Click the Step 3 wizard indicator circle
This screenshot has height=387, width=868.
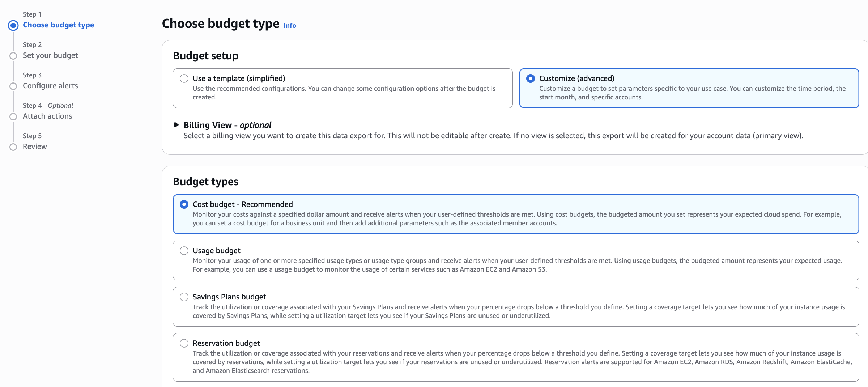[13, 86]
